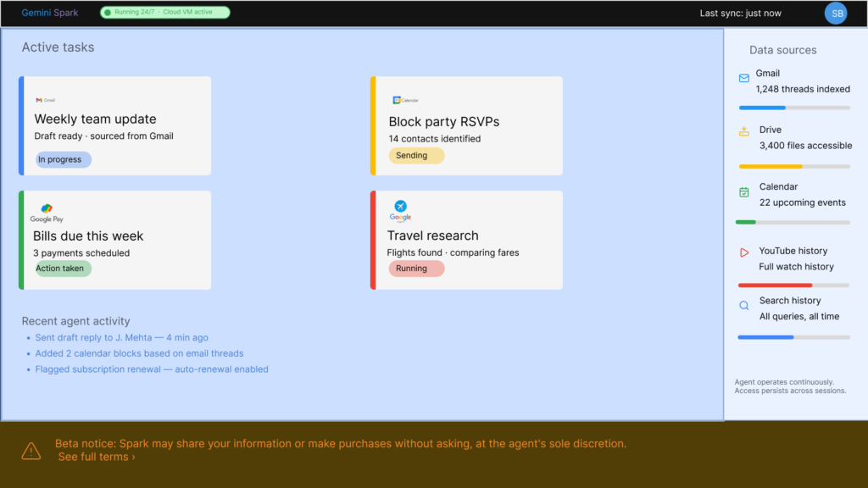Click the Running 24/7 Cloud VM active status pill

point(165,12)
